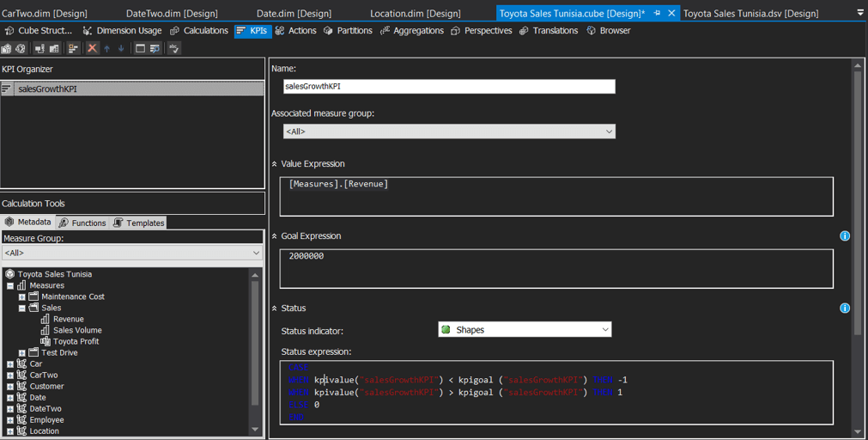Move KPI up with the up arrow
This screenshot has width=868, height=440.
coord(106,49)
